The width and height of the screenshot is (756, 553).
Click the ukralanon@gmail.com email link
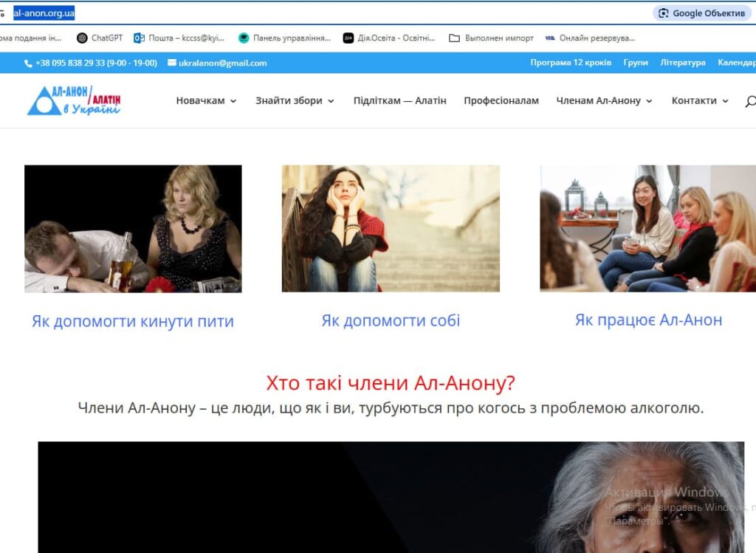point(223,63)
